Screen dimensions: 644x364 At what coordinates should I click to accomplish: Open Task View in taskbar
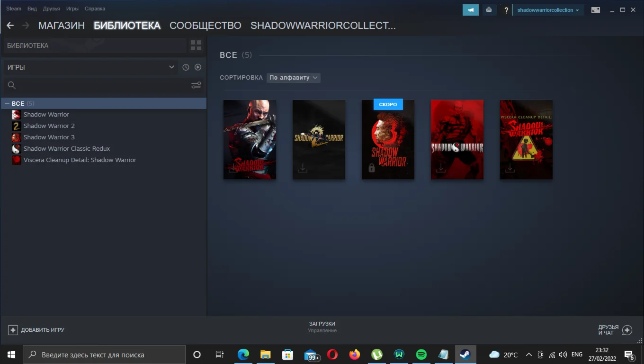point(219,355)
